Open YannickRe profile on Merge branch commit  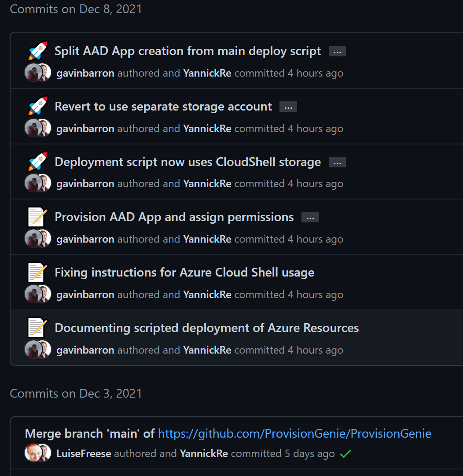pos(204,454)
